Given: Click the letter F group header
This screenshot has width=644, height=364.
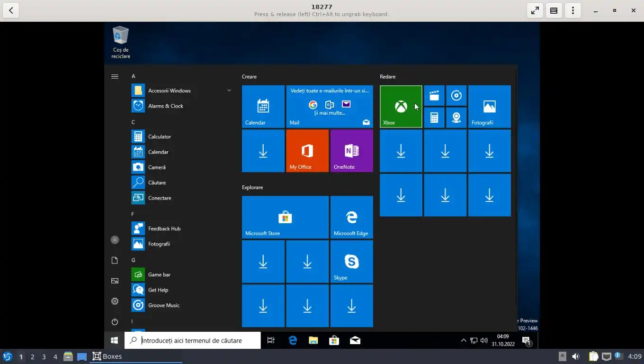Looking at the screenshot, I should pyautogui.click(x=133, y=214).
